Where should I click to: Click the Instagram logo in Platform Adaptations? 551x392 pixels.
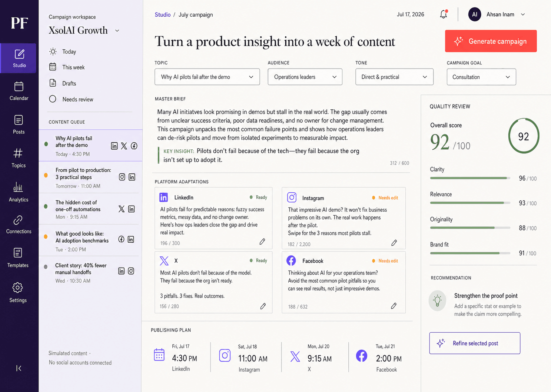point(292,197)
